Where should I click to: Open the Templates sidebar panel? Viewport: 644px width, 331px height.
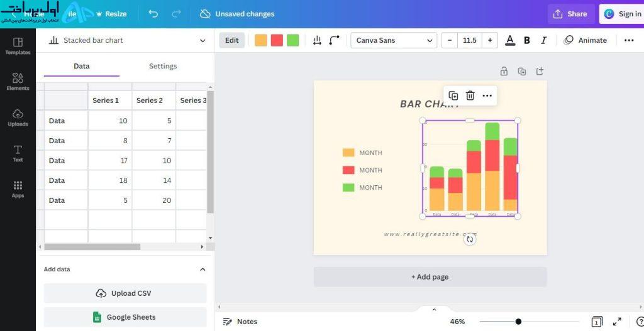(x=18, y=46)
